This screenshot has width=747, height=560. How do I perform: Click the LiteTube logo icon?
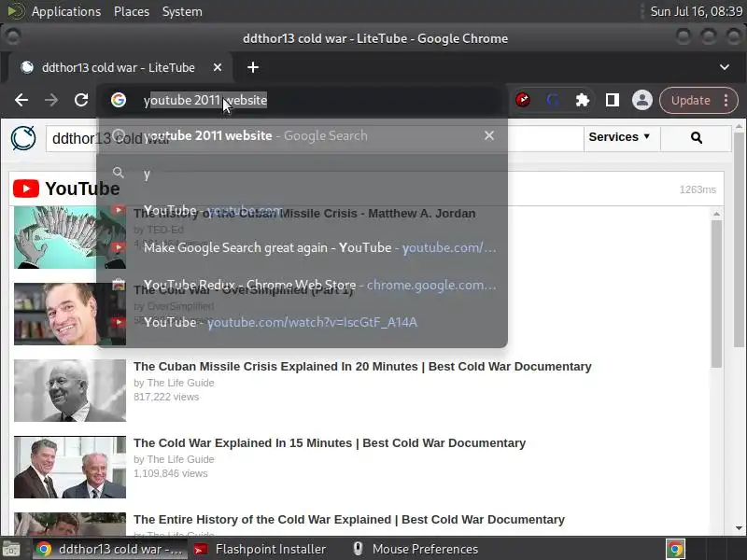click(x=23, y=138)
